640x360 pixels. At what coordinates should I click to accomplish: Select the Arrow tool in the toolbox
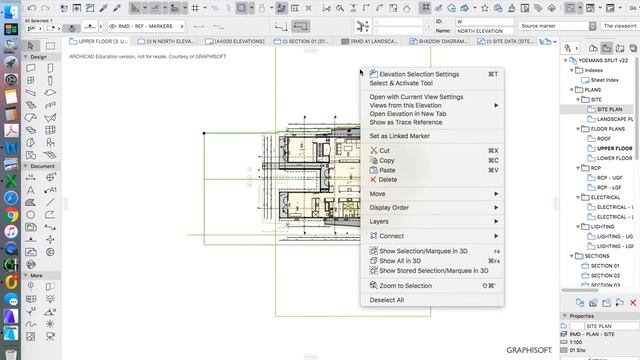pos(31,46)
